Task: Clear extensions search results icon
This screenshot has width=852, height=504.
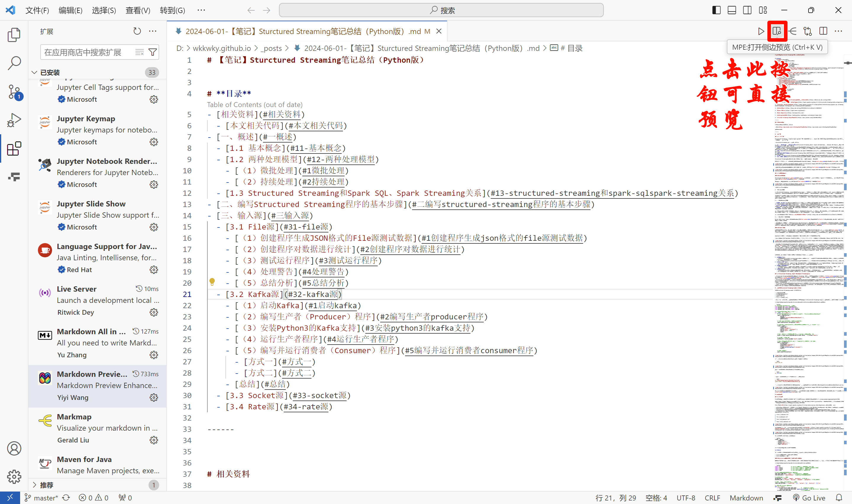Action: [140, 52]
